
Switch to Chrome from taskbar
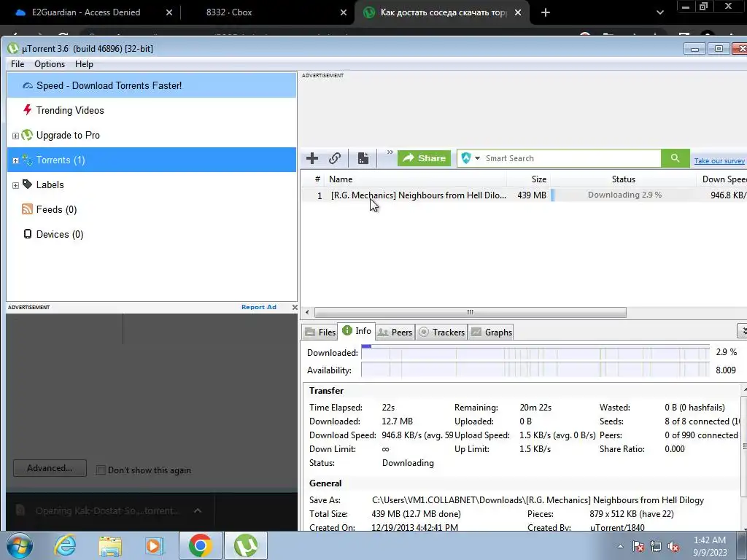[200, 545]
